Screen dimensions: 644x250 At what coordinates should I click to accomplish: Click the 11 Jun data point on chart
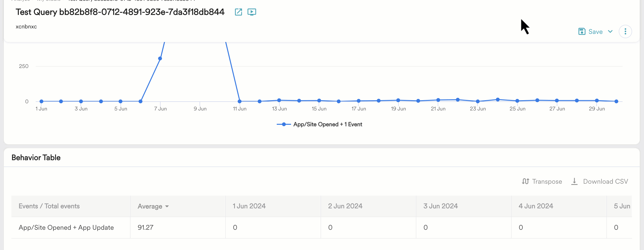(x=240, y=101)
